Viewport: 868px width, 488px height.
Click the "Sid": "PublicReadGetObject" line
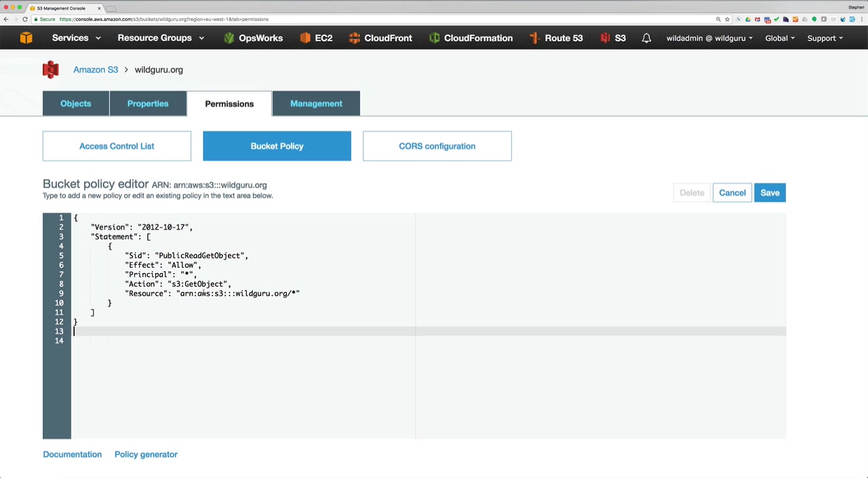tap(186, 256)
